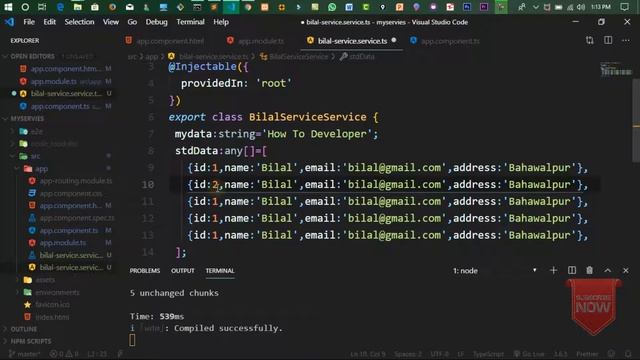Image resolution: width=640 pixels, height=360 pixels.
Task: Collapse the MYSERVIES project section
Action: pyautogui.click(x=27, y=118)
